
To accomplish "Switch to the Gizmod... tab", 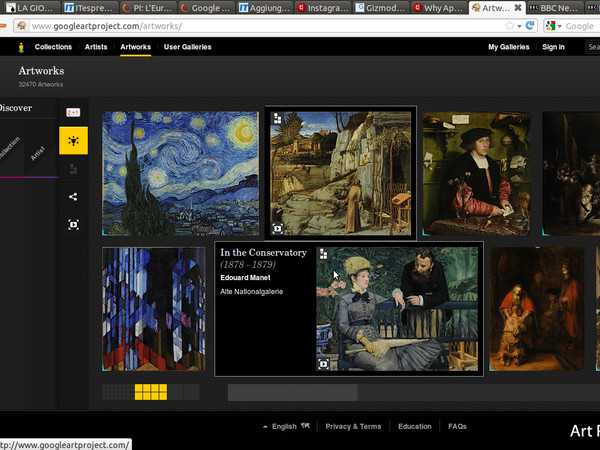I will click(x=382, y=8).
